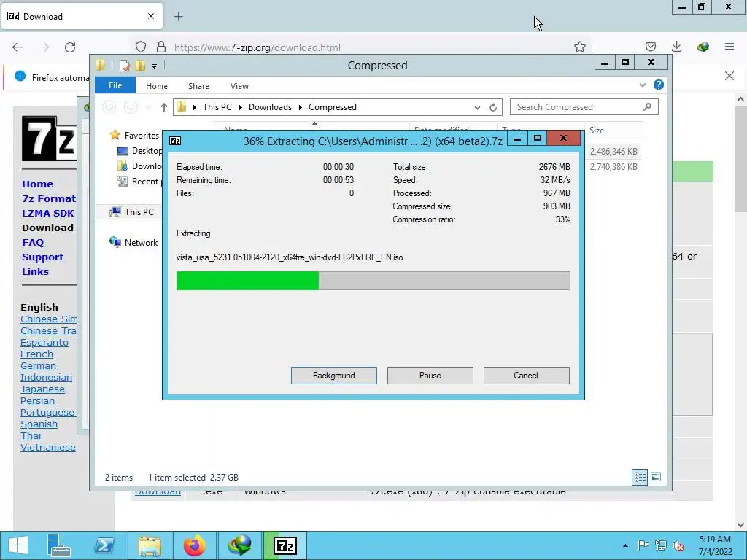The image size is (747, 560).
Task: Switch site language to German
Action: click(38, 366)
